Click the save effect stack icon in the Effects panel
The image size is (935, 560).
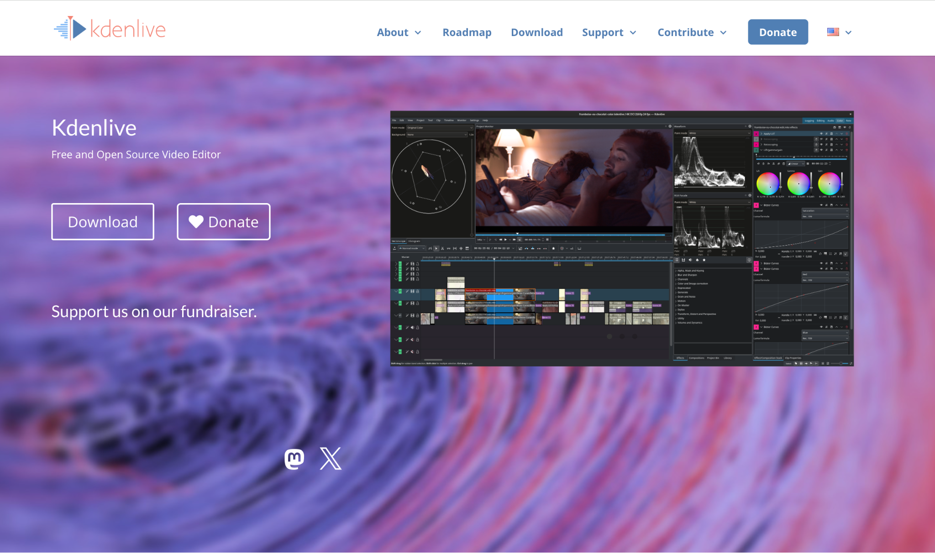pos(683,260)
